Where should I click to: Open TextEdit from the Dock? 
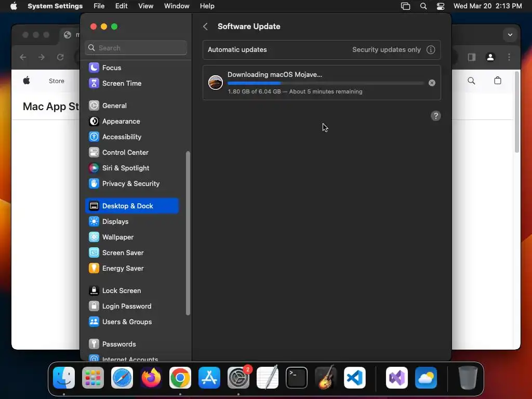(x=268, y=378)
